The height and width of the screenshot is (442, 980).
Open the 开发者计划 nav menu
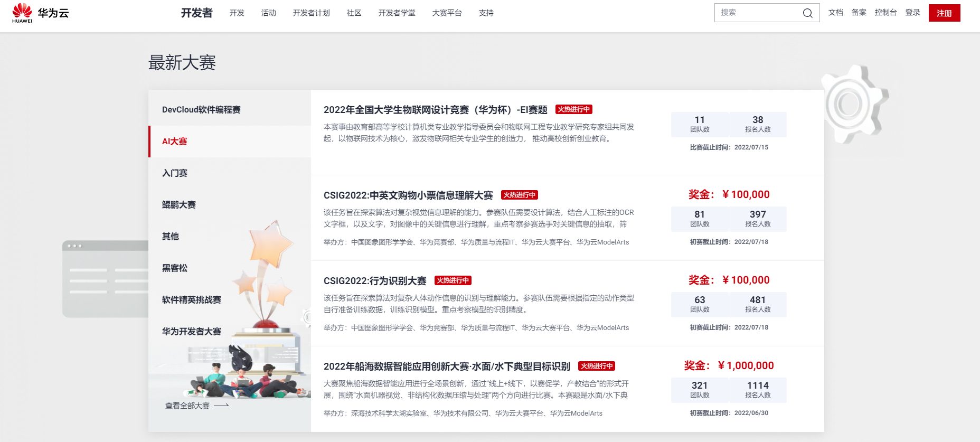pyautogui.click(x=312, y=13)
